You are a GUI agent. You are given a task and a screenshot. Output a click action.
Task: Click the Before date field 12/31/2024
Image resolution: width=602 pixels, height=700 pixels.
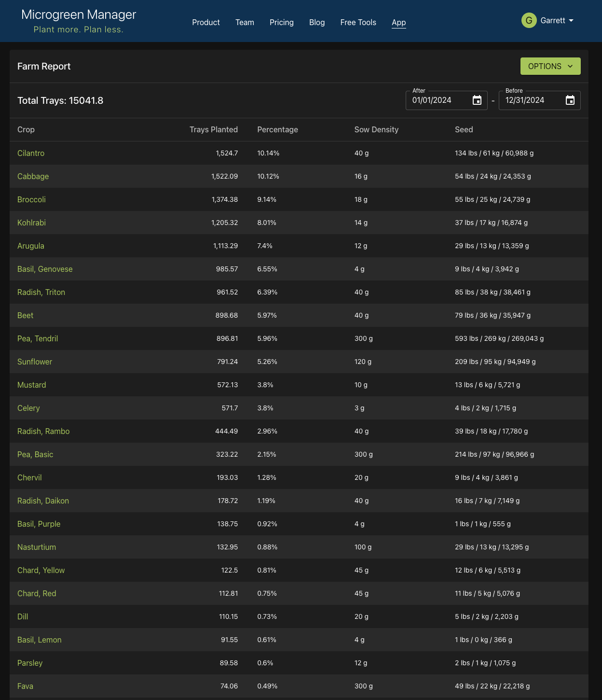[531, 100]
